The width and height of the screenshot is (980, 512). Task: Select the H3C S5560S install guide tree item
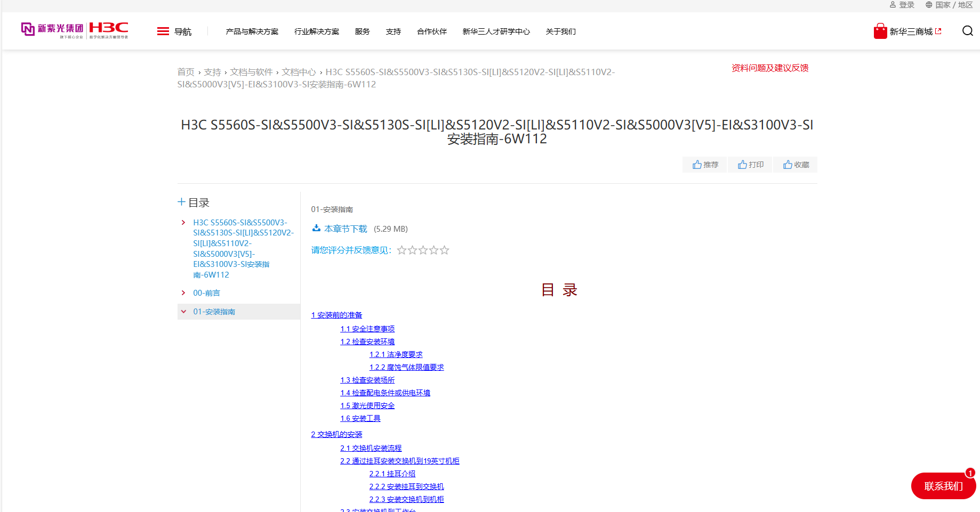point(243,248)
